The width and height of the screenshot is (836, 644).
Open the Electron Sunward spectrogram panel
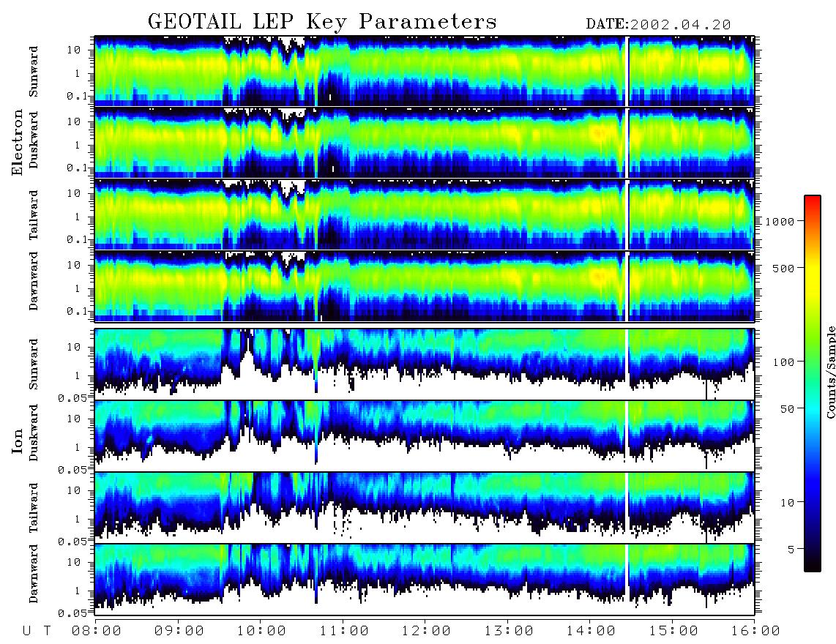pyautogui.click(x=425, y=71)
